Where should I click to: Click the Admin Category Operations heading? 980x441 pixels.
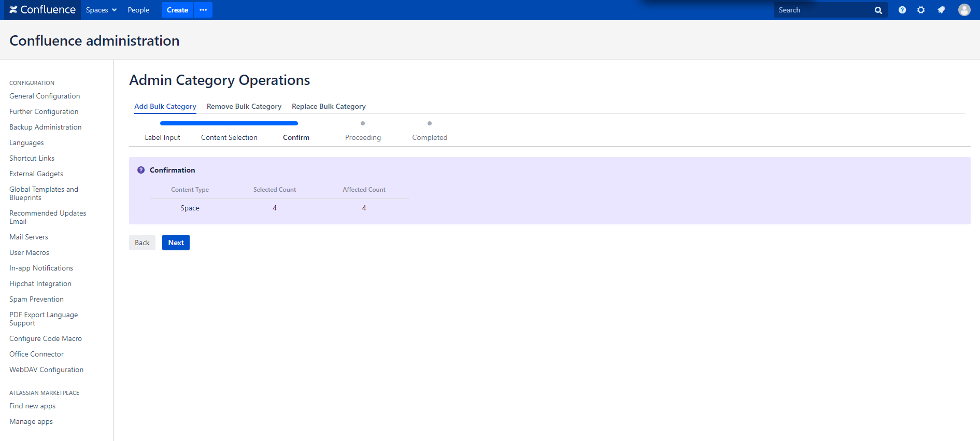[x=220, y=80]
